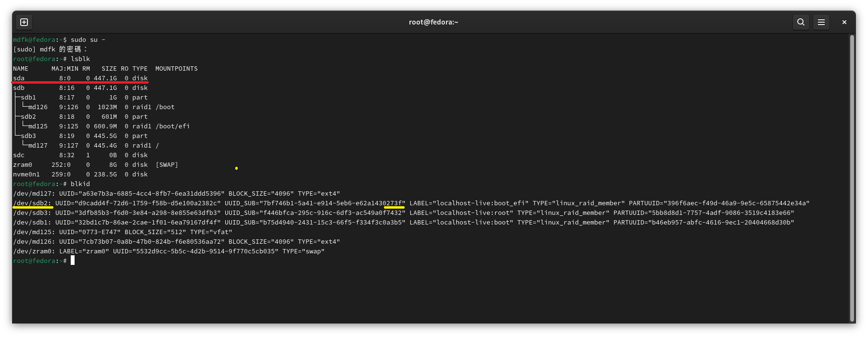This screenshot has height=337, width=868.
Task: Click the md127 raid entry in lsblk
Action: [x=38, y=146]
